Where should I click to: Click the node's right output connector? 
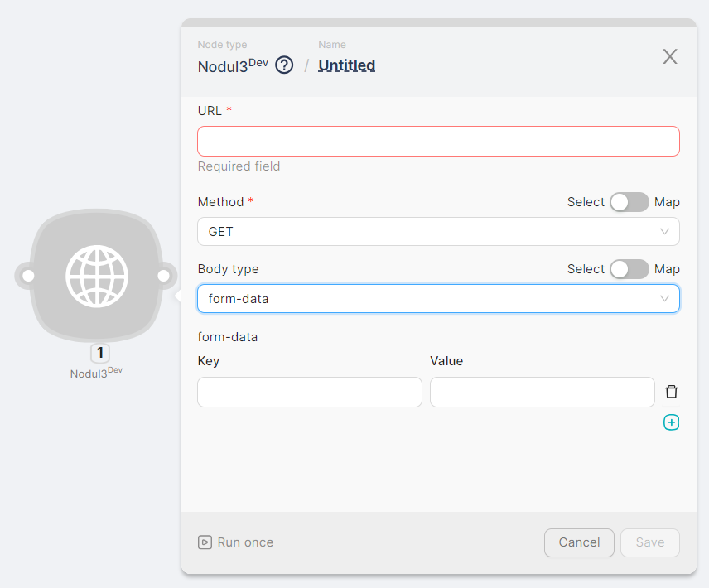(x=163, y=276)
